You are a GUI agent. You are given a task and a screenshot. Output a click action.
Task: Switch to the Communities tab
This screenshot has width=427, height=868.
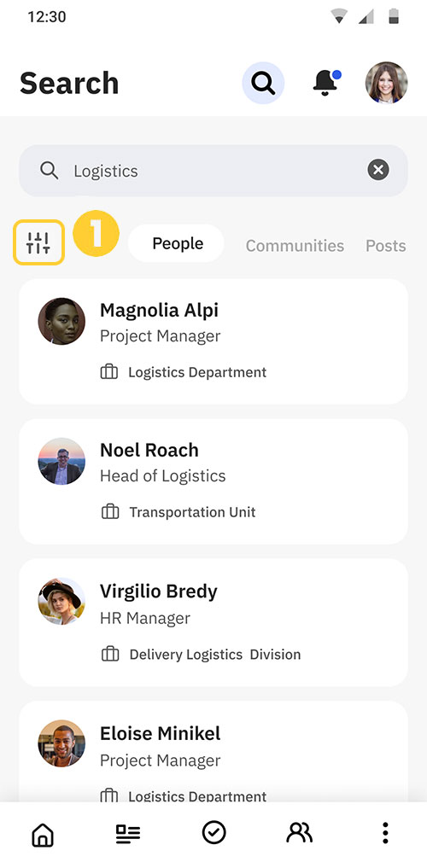click(295, 245)
